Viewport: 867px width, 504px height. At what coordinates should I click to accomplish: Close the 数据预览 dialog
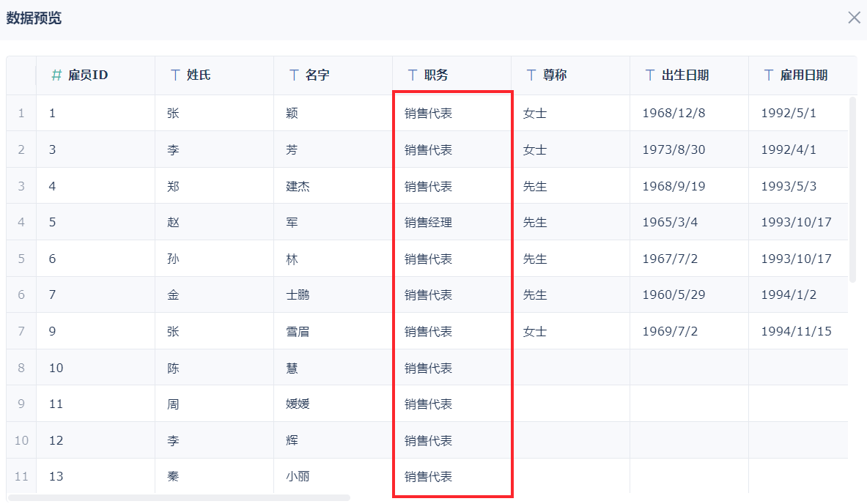point(854,18)
